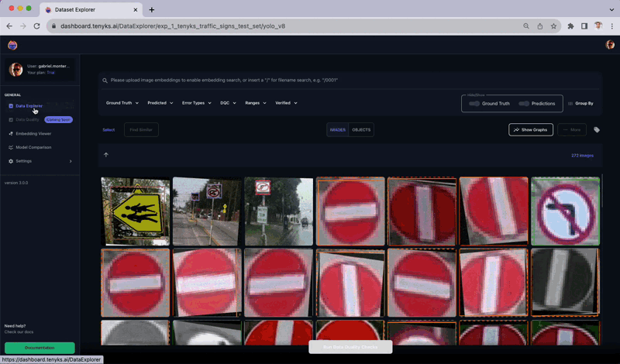Open the Error Types filter dropdown
Screen dimensions: 620x364
click(197, 103)
